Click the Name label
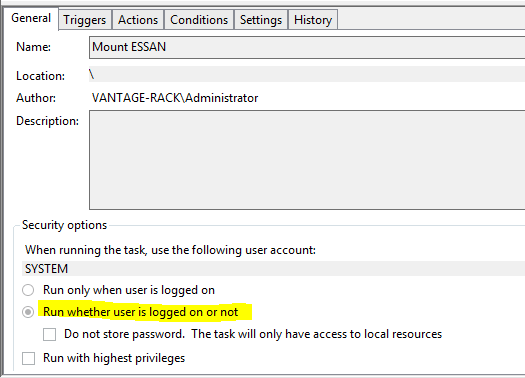The image size is (525, 378). (33, 47)
